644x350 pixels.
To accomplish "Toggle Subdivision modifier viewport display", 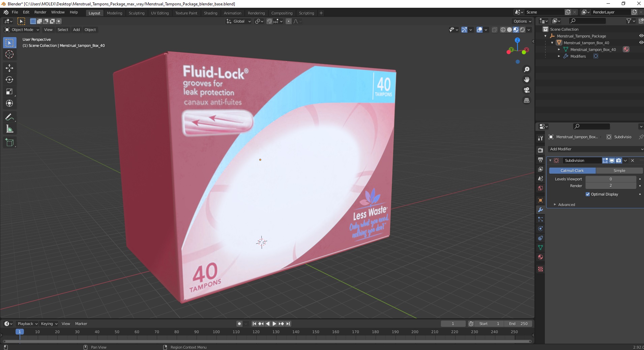I will [x=612, y=161].
